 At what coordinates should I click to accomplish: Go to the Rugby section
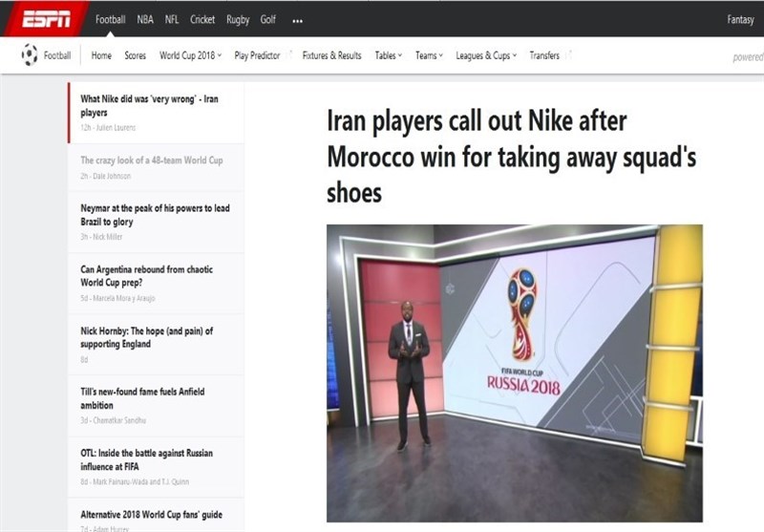coord(238,19)
